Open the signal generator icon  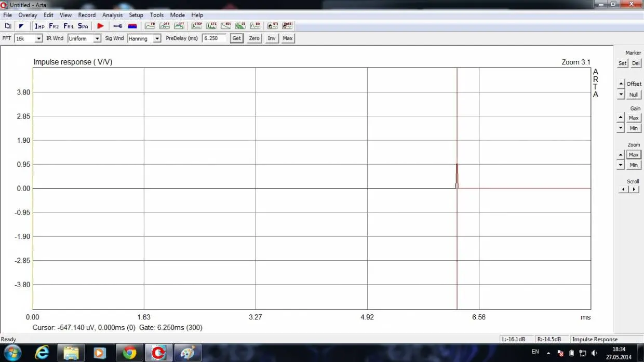118,25
